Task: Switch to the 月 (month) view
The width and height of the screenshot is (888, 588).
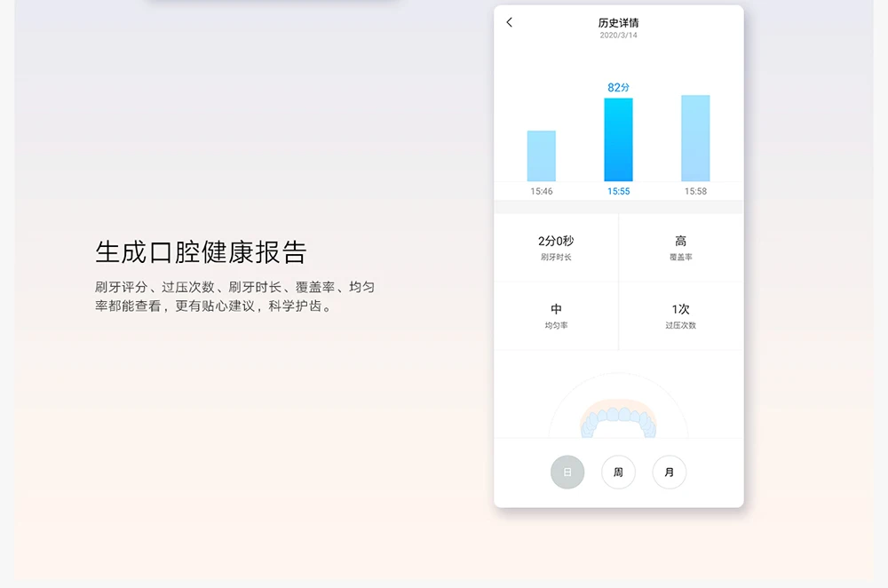Action: pos(669,472)
